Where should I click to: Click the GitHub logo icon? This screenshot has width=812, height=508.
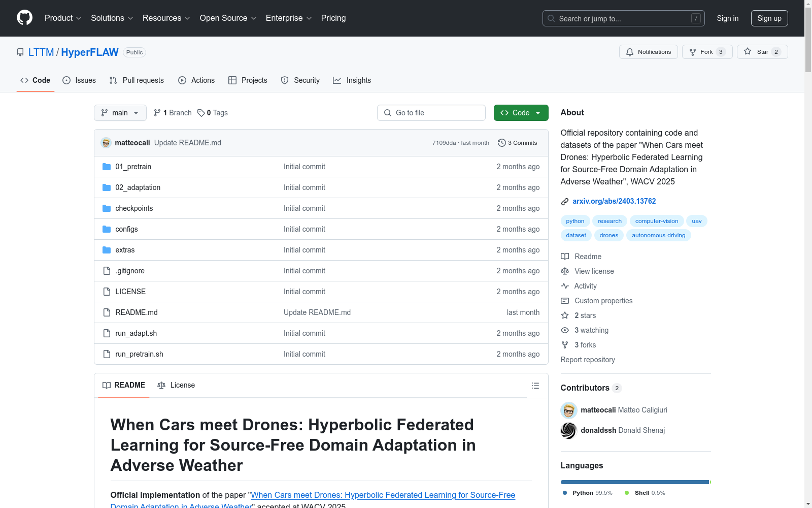(24, 18)
